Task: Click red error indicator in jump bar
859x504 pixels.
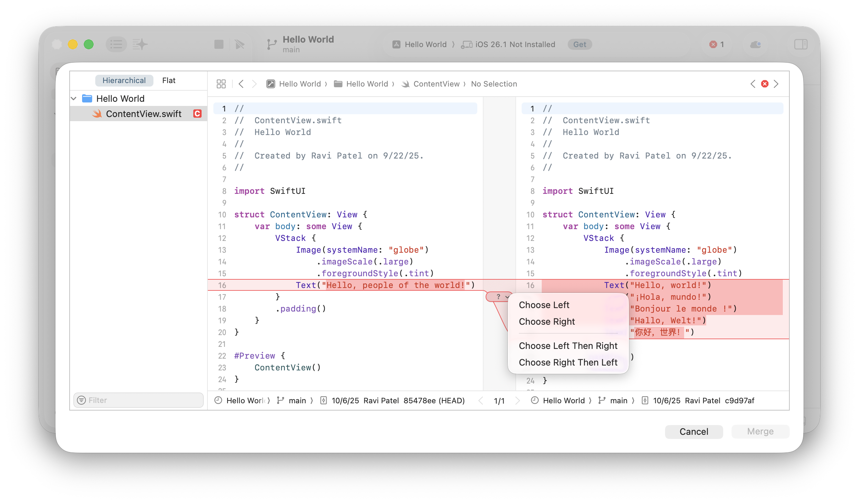Action: coord(765,84)
